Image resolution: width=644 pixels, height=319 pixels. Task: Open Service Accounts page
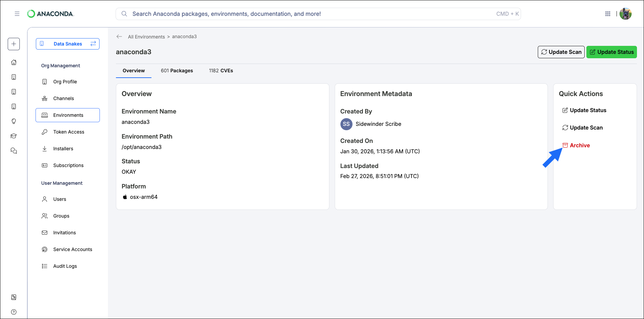coord(68,249)
